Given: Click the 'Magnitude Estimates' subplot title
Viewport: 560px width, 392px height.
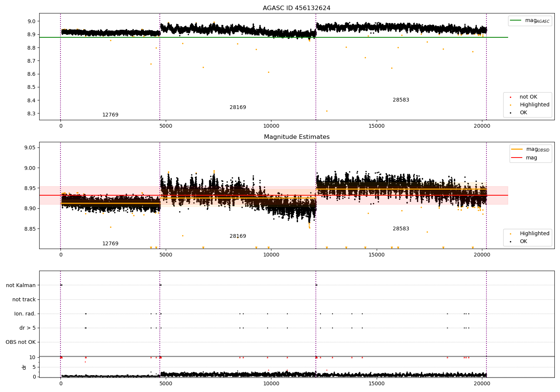Looking at the screenshot, I should [x=296, y=137].
